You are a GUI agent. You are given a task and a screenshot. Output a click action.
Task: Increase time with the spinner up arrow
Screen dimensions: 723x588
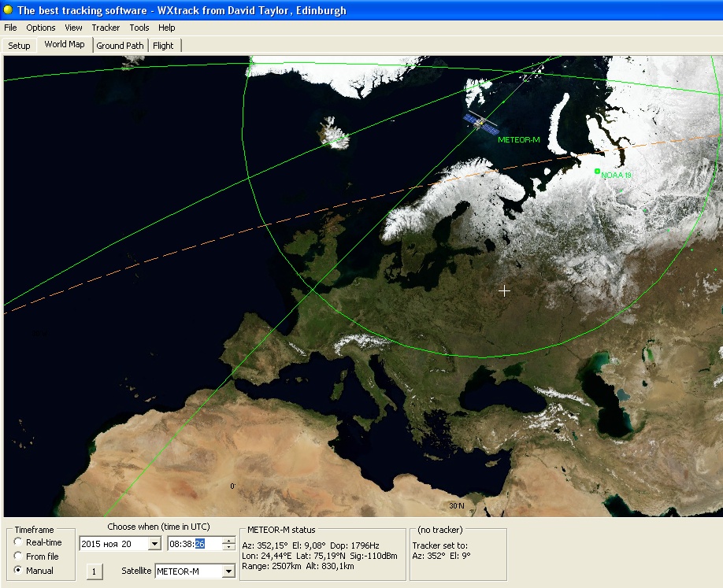pos(228,541)
